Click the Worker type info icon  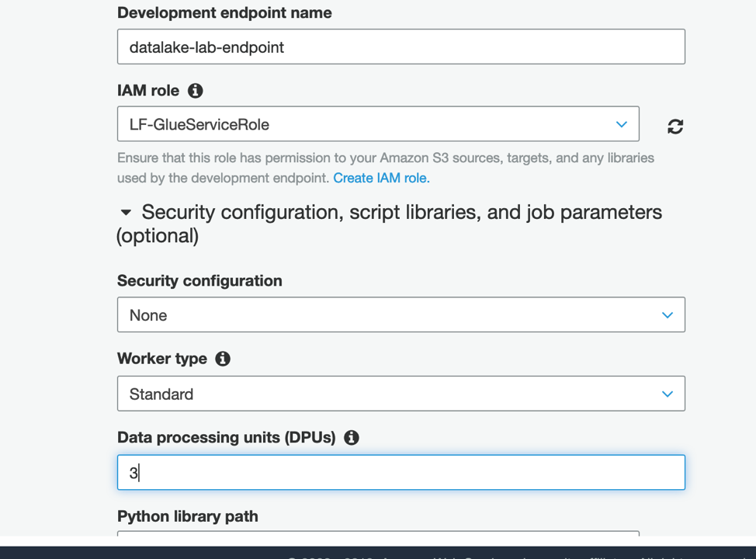coord(222,359)
